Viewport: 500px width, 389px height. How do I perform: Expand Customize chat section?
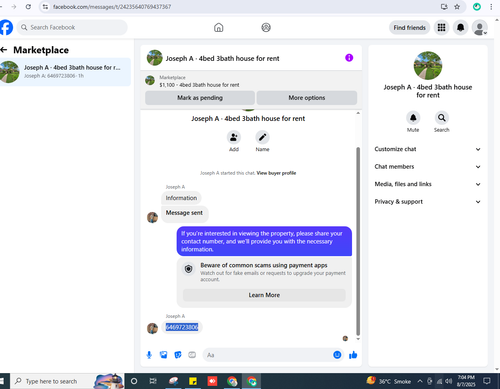[428, 149]
